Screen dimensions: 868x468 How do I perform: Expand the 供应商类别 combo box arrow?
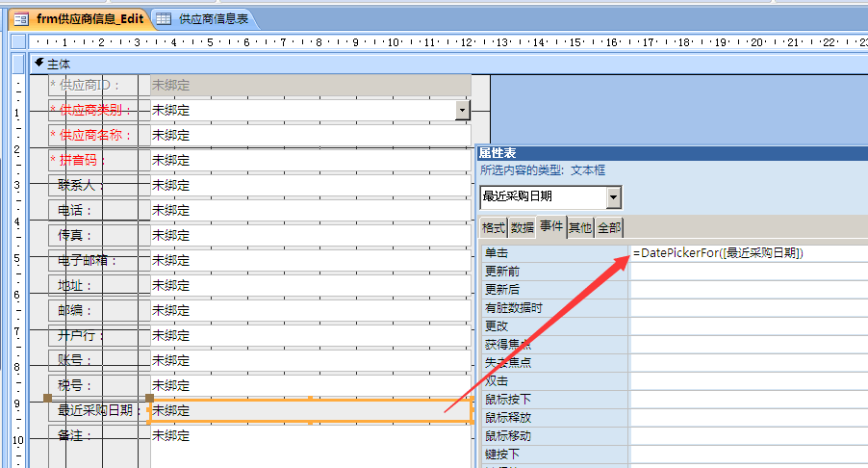click(x=463, y=110)
